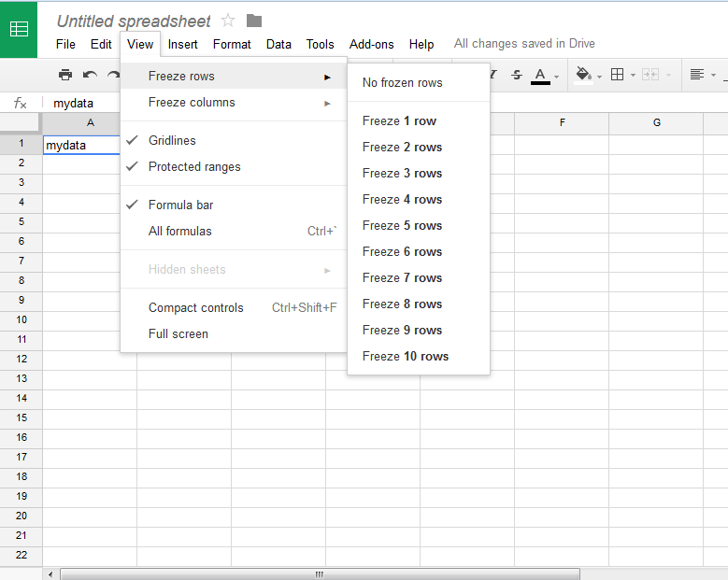Click the All changes saved status
Screen dimensions: 728x580
tap(524, 44)
